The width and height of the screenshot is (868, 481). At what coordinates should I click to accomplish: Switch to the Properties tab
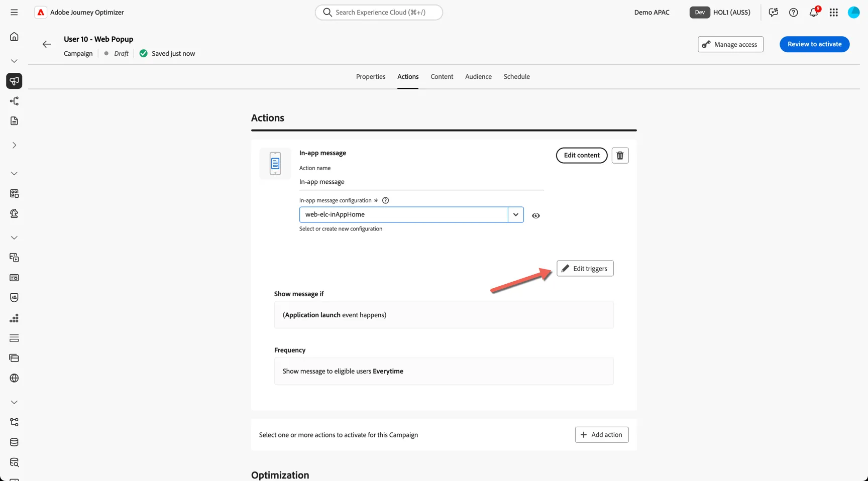tap(371, 77)
